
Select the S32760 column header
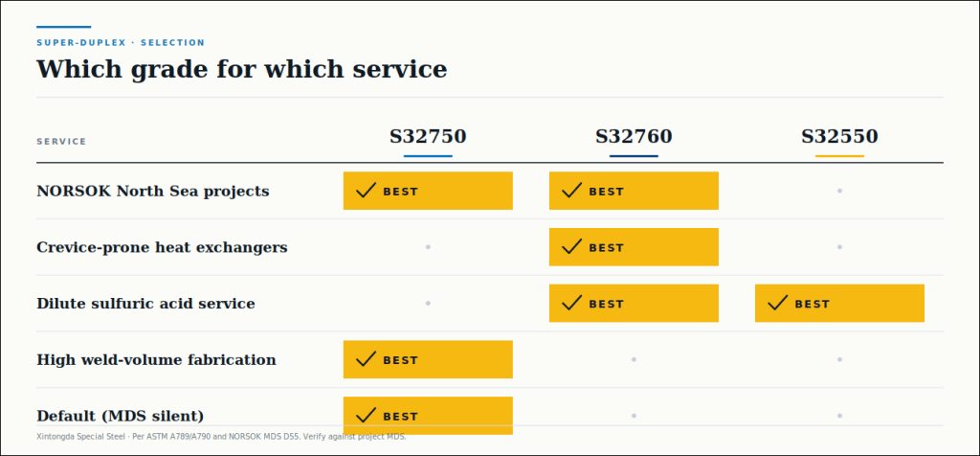(x=634, y=136)
